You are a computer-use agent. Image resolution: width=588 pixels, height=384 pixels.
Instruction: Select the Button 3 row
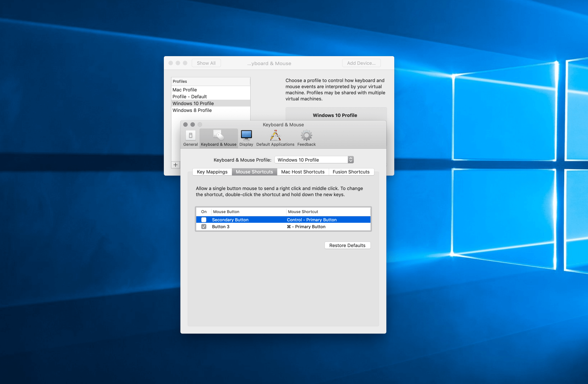coord(283,226)
